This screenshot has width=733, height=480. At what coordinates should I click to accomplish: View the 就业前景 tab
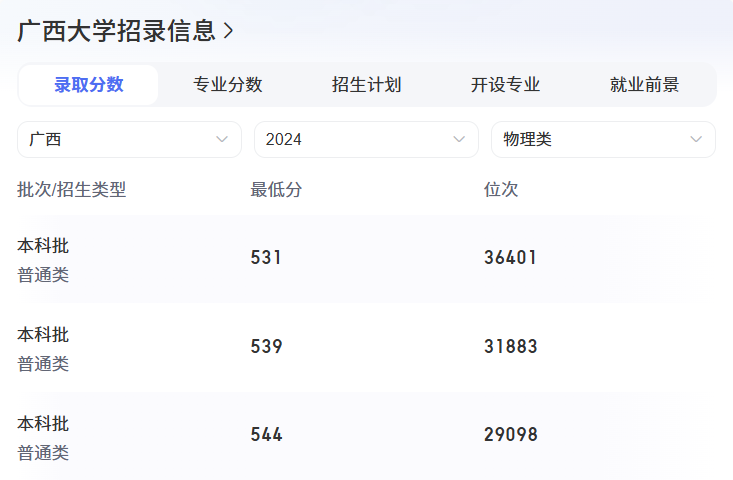point(644,85)
